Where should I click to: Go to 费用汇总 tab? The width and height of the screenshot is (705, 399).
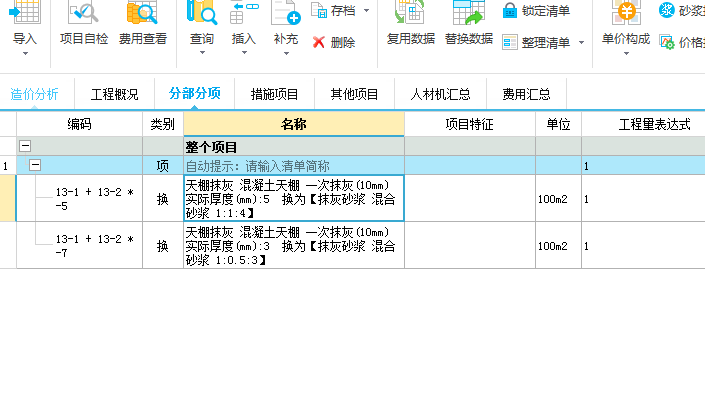(x=526, y=94)
